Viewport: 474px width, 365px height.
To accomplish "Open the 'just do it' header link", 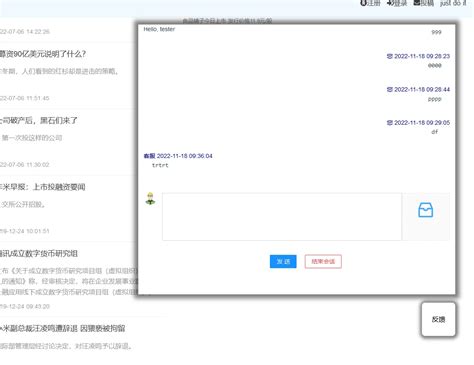I will point(453,3).
